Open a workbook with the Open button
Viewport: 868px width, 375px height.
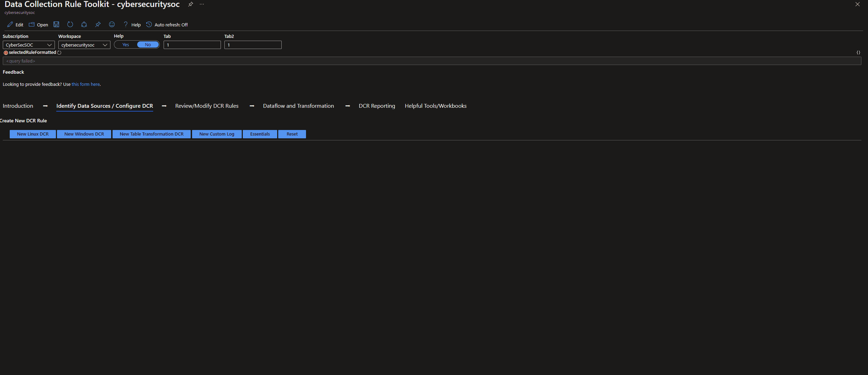pyautogui.click(x=39, y=25)
